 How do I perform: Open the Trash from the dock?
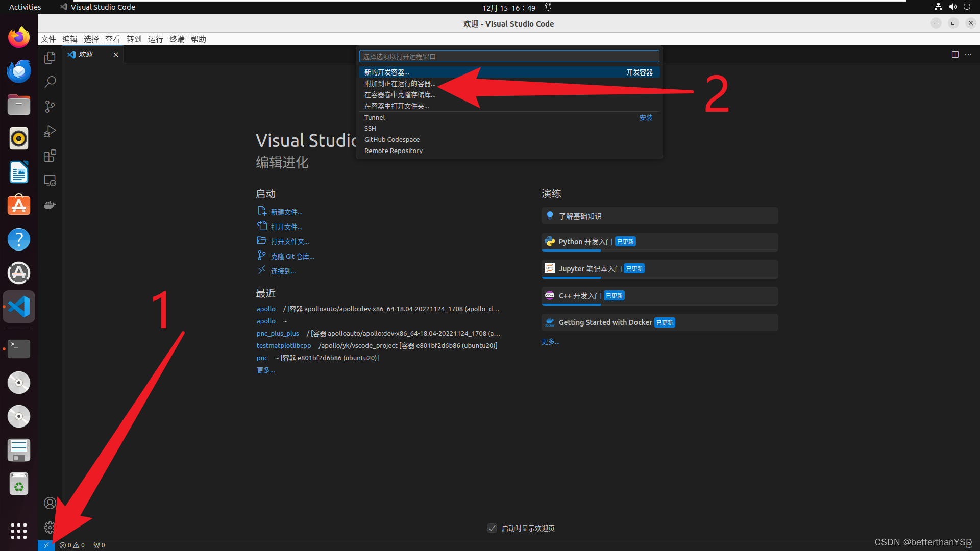pos(19,484)
